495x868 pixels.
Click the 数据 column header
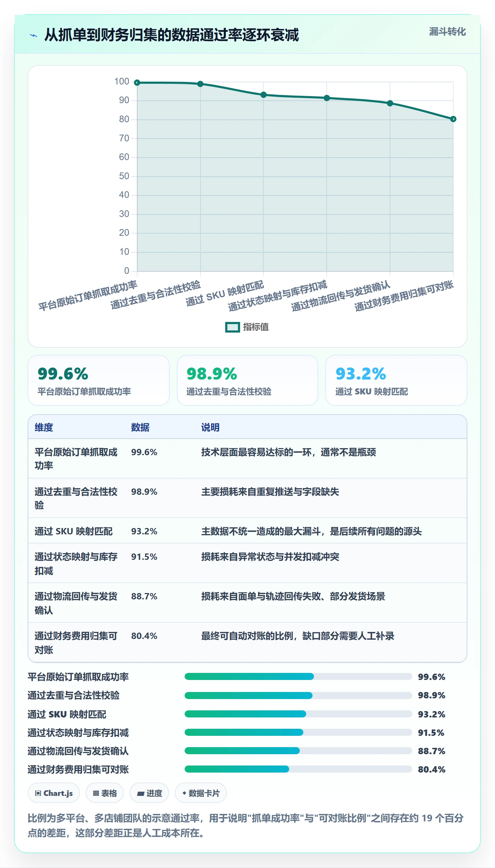pyautogui.click(x=140, y=427)
